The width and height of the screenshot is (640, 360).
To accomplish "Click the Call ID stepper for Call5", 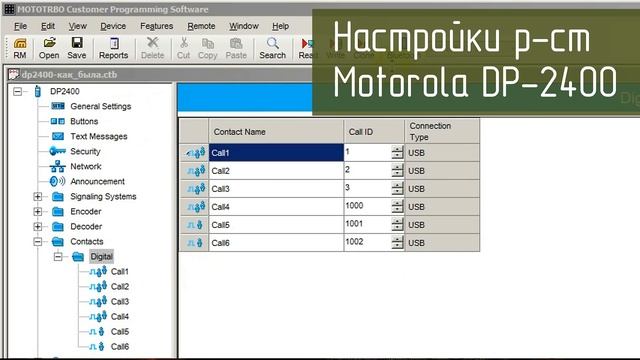I will point(397,224).
